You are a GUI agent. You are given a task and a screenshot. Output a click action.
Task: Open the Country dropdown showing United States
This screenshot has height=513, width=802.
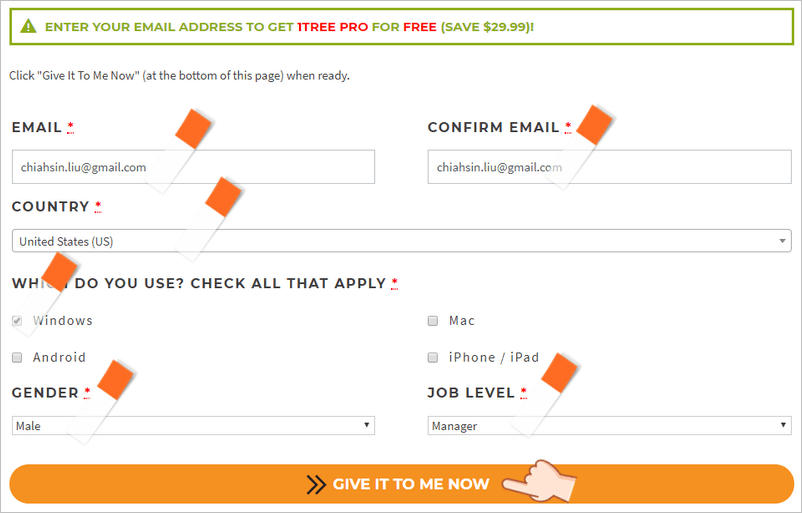(402, 241)
